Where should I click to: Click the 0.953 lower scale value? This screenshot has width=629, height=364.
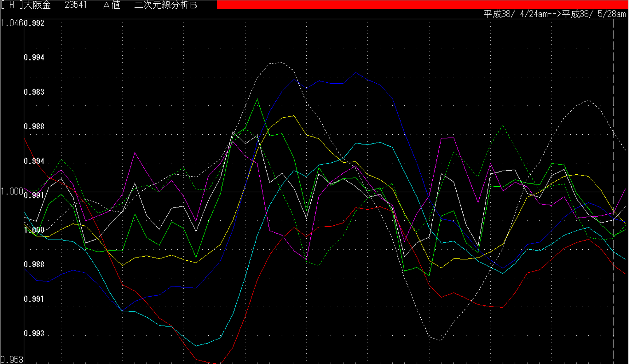[x=12, y=360]
